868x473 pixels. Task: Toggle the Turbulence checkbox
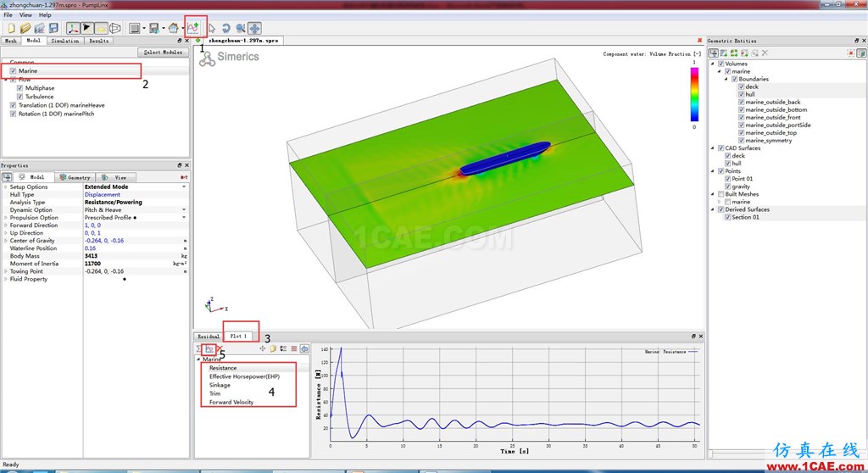point(20,97)
